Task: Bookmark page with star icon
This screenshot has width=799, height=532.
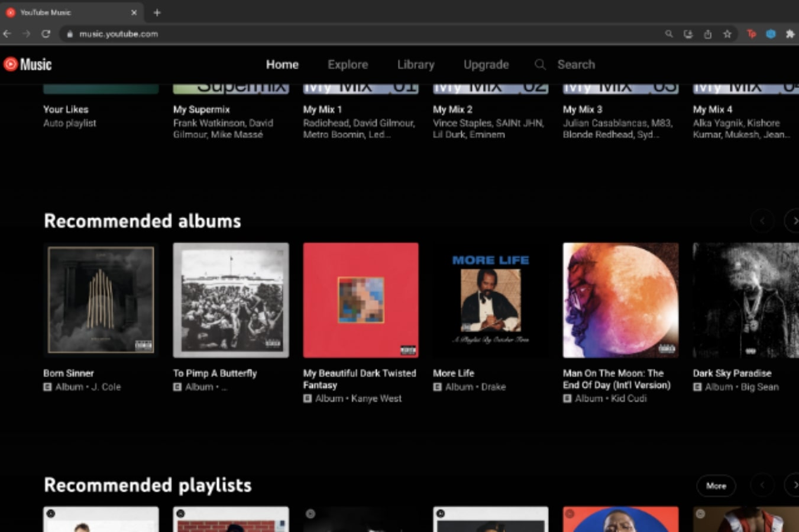Action: click(x=727, y=34)
